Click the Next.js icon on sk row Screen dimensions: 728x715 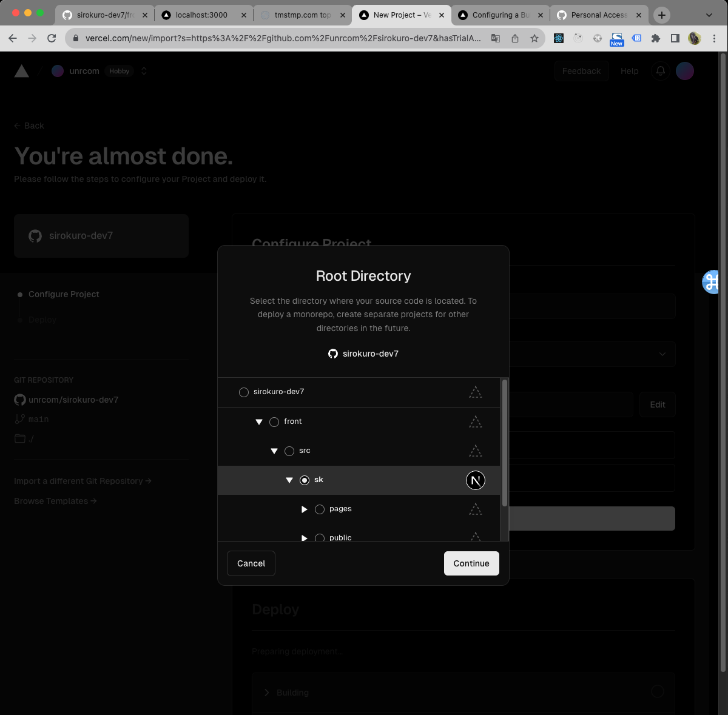coord(476,480)
